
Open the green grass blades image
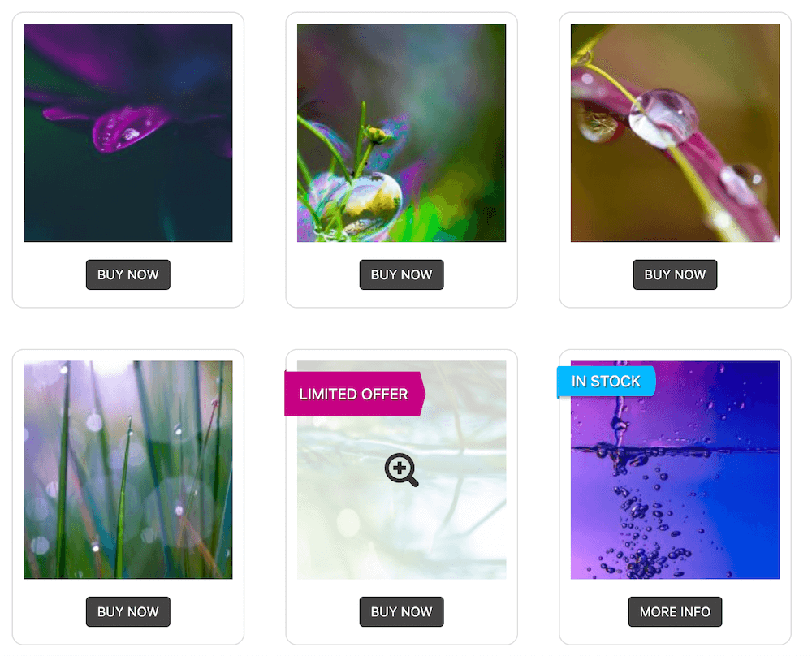point(128,469)
